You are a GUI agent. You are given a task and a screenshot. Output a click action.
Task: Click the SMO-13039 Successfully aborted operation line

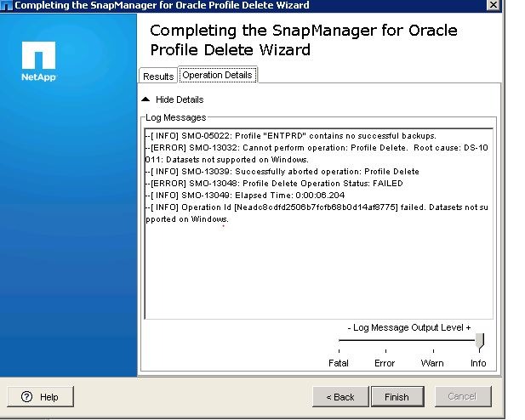[282, 172]
